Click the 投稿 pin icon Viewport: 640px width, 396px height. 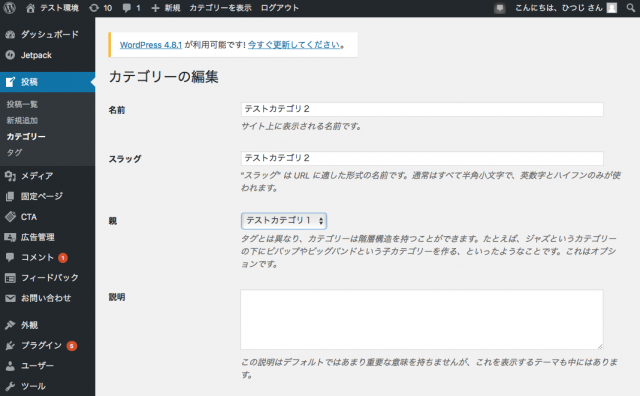[x=10, y=82]
